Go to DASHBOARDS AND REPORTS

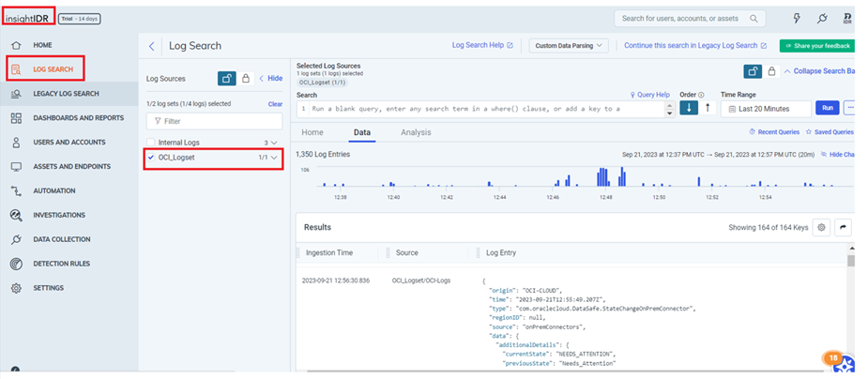click(78, 118)
